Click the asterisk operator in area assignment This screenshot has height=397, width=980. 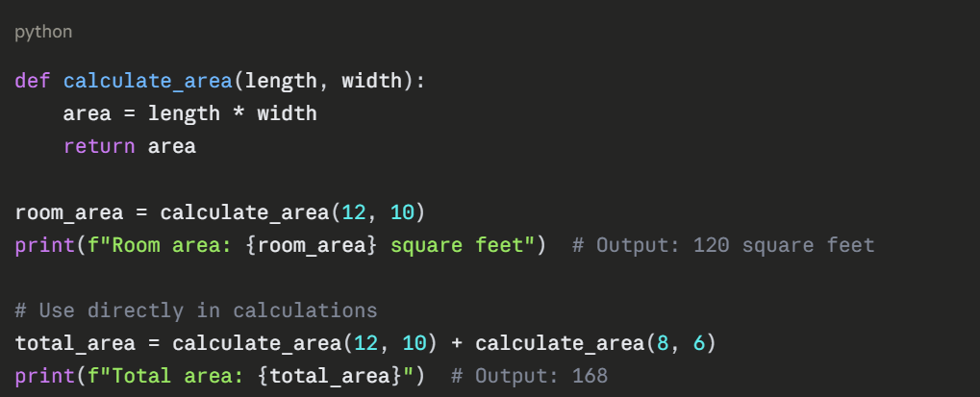239,113
